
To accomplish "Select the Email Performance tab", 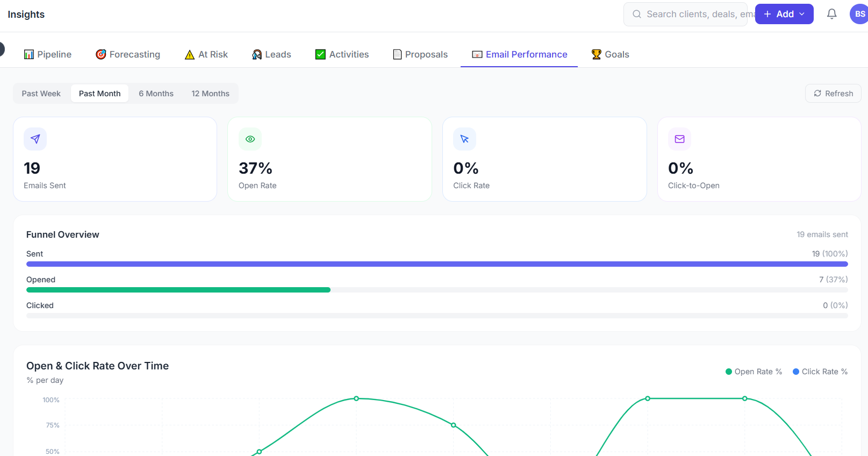I will click(519, 54).
